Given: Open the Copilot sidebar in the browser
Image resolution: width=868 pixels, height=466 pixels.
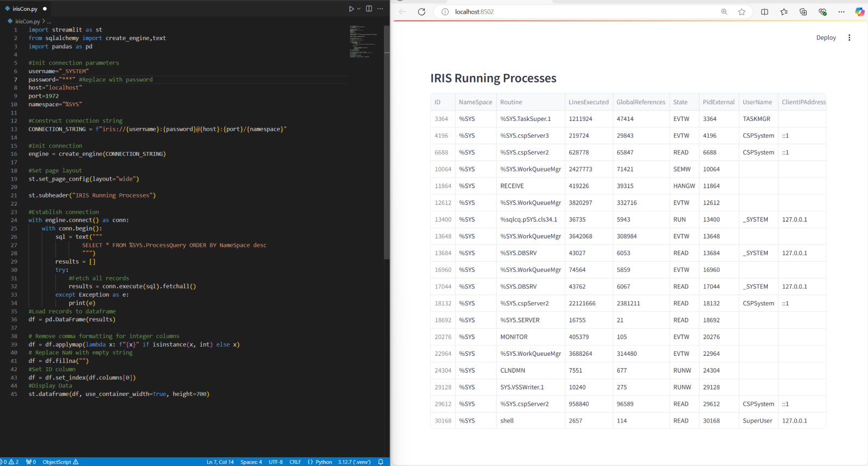Looking at the screenshot, I should [859, 12].
